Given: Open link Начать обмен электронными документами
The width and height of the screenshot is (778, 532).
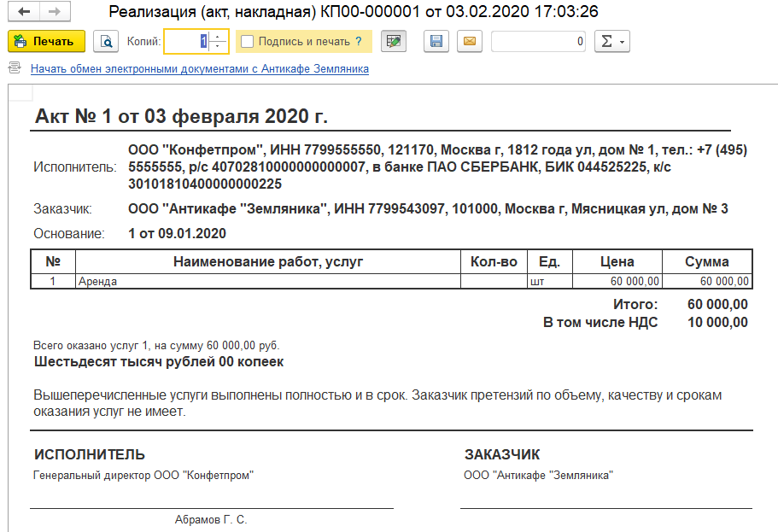Looking at the screenshot, I should tap(200, 69).
